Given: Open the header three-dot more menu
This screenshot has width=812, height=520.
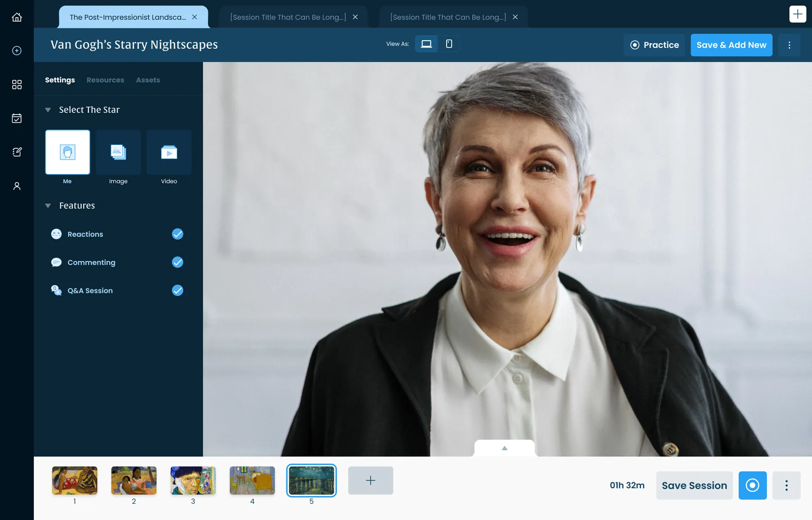Looking at the screenshot, I should point(789,45).
